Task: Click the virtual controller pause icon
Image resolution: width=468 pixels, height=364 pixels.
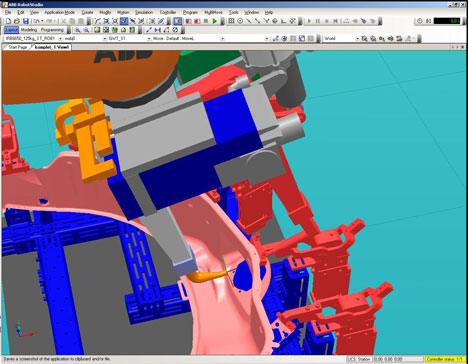Action: click(318, 21)
